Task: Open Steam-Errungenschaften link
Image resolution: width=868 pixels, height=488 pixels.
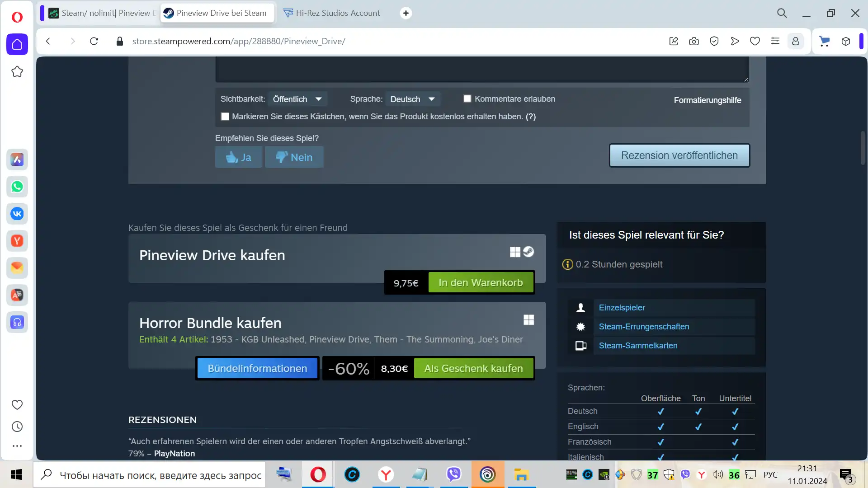Action: pyautogui.click(x=644, y=327)
